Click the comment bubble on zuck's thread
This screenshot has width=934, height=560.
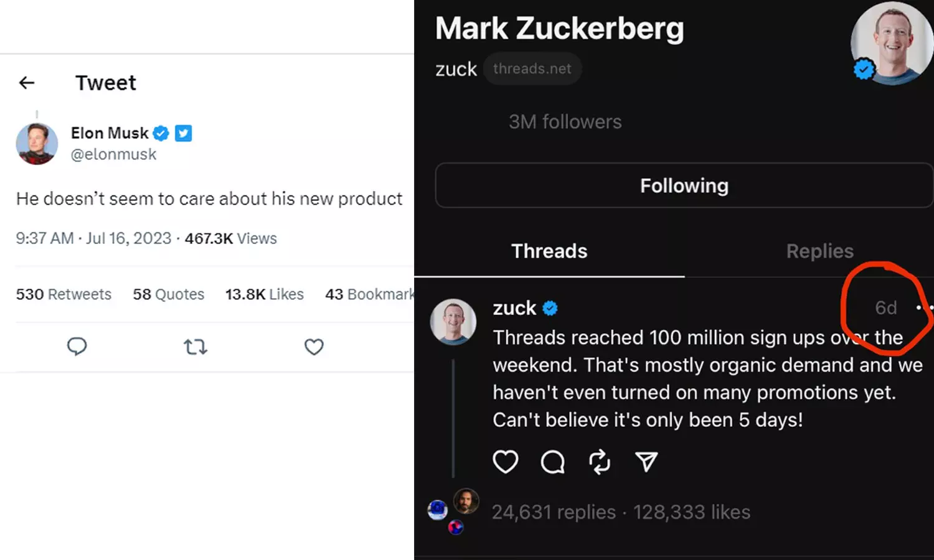click(552, 462)
